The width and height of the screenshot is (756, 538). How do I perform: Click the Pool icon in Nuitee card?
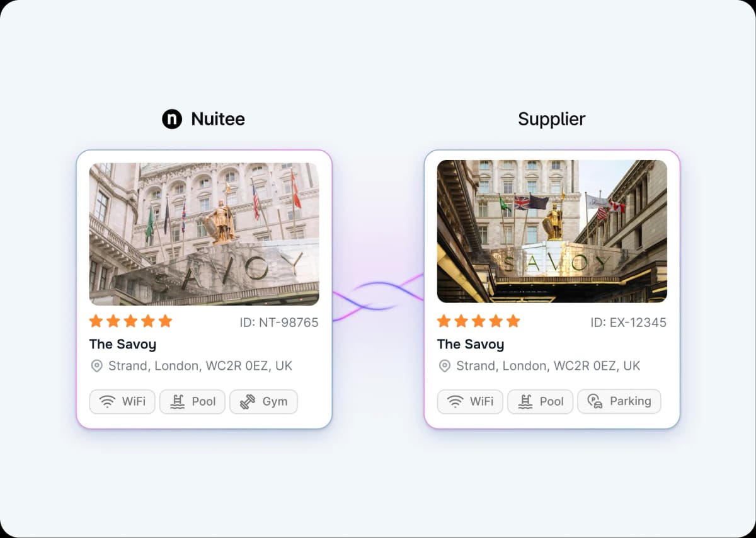point(178,402)
